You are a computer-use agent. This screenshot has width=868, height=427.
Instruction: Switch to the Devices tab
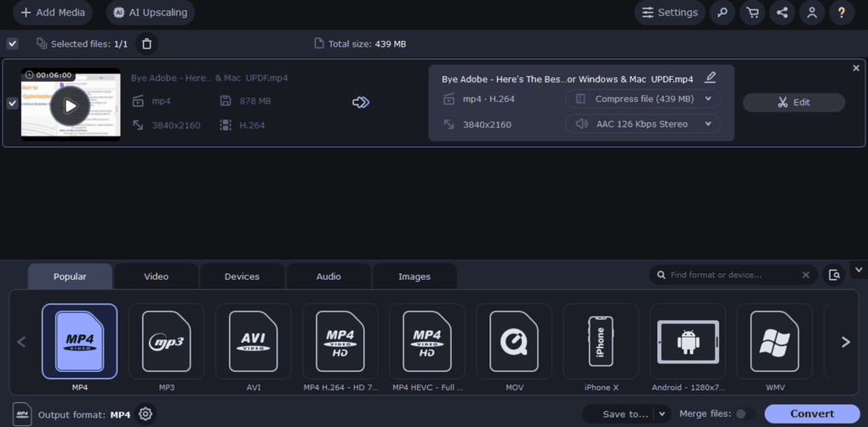[x=242, y=276]
